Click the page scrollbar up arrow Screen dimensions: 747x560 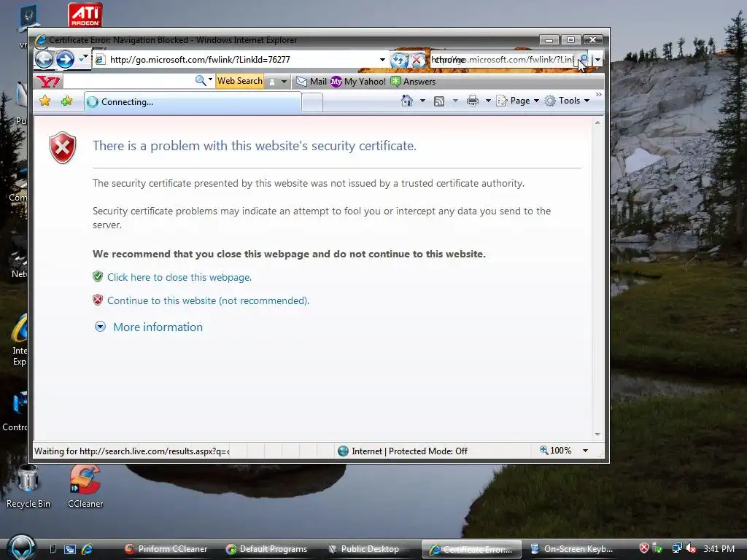597,122
